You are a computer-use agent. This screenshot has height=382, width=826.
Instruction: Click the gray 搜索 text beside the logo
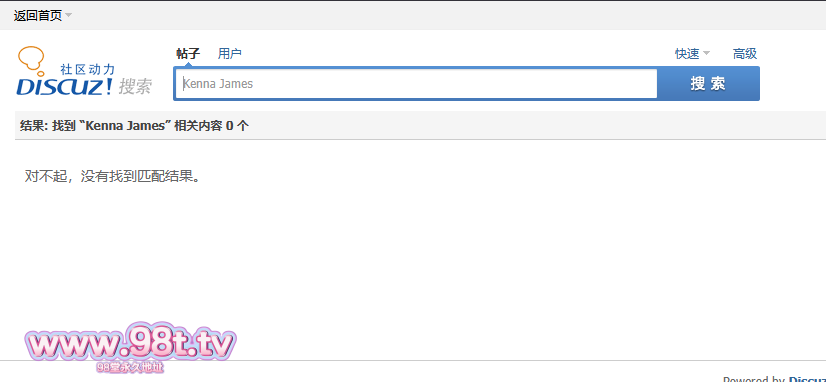pos(135,86)
